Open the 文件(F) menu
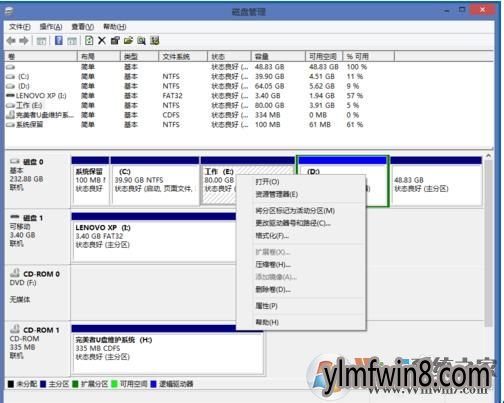 coord(20,27)
